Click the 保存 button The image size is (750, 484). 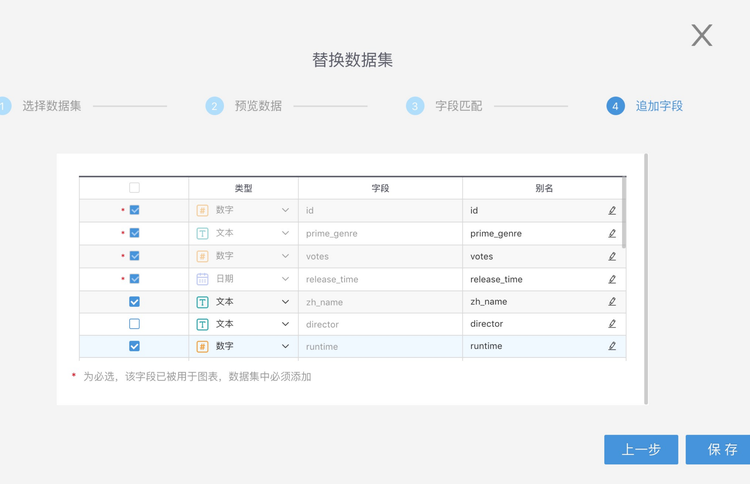click(x=718, y=450)
